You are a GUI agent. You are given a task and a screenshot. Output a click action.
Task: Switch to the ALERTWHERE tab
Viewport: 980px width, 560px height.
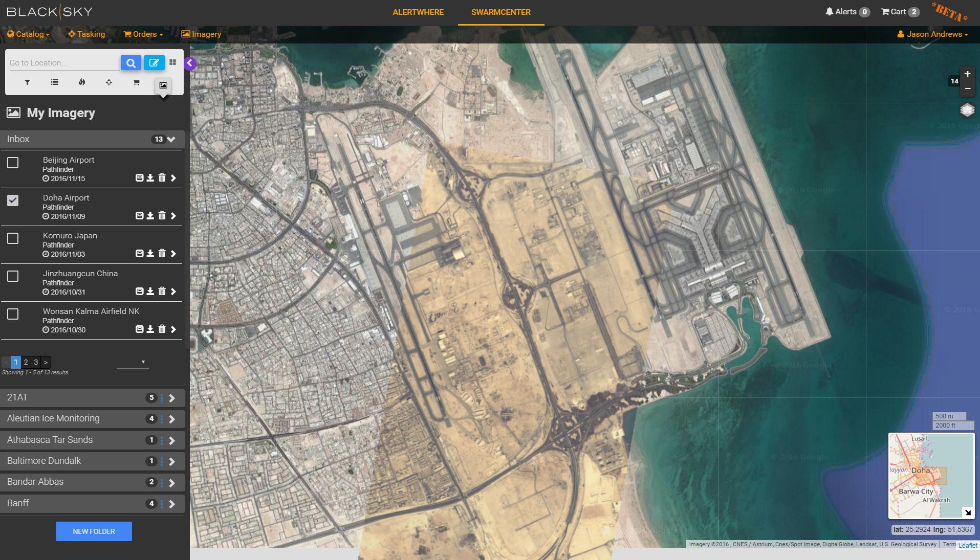(418, 12)
